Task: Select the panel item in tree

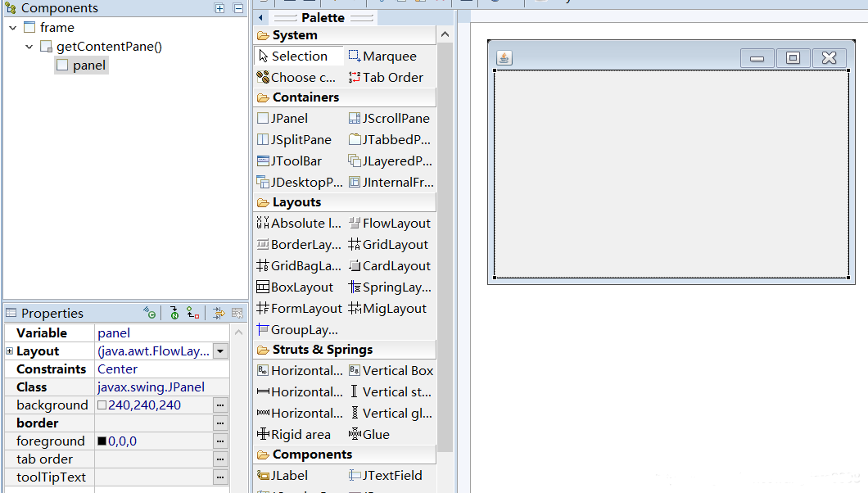Action: click(x=82, y=66)
